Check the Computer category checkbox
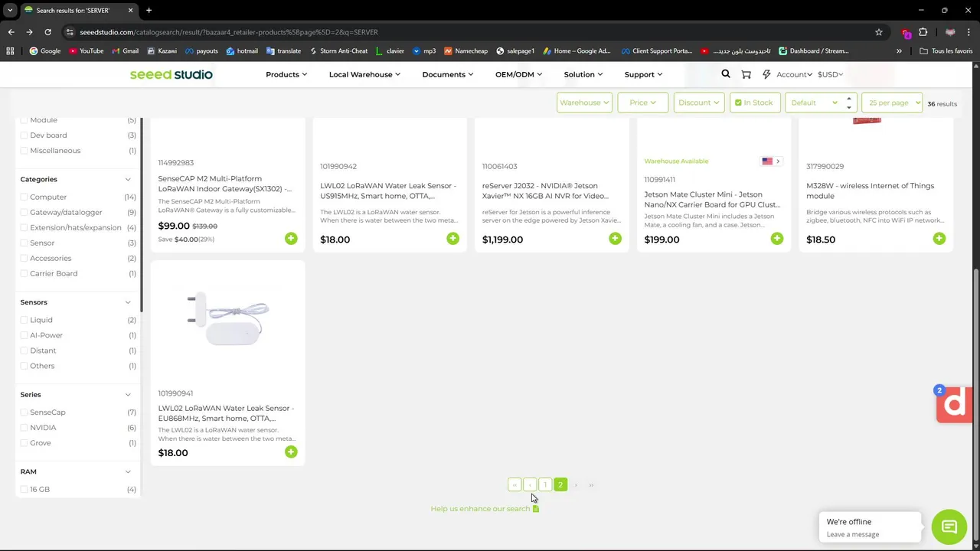980x551 pixels. point(24,197)
